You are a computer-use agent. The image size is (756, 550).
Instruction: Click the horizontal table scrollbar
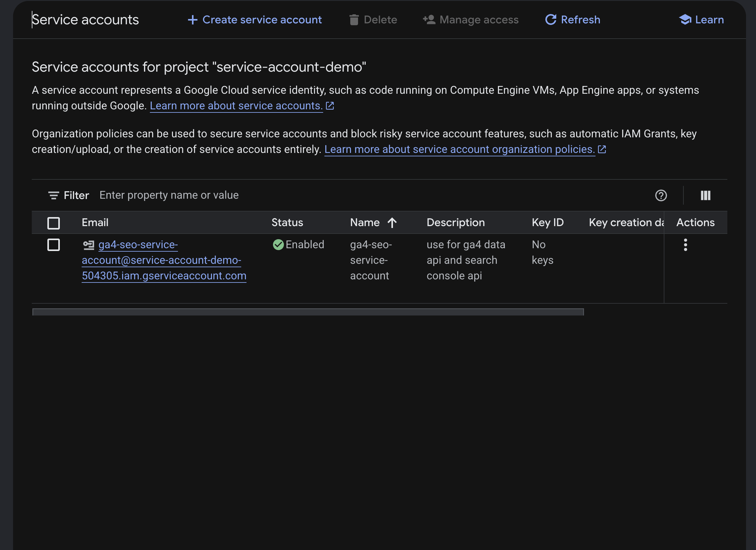point(308,312)
